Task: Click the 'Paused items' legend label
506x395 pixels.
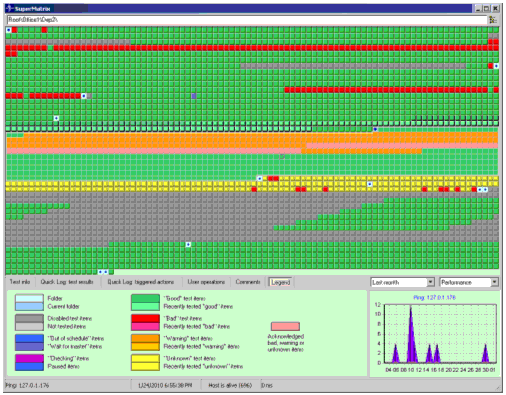Action: coord(64,367)
